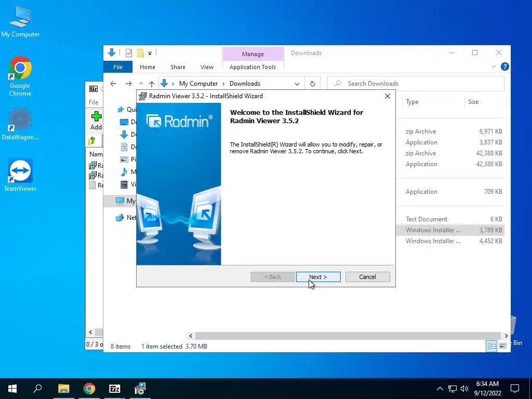Open the Windows Start menu
This screenshot has width=532, height=399.
point(12,389)
